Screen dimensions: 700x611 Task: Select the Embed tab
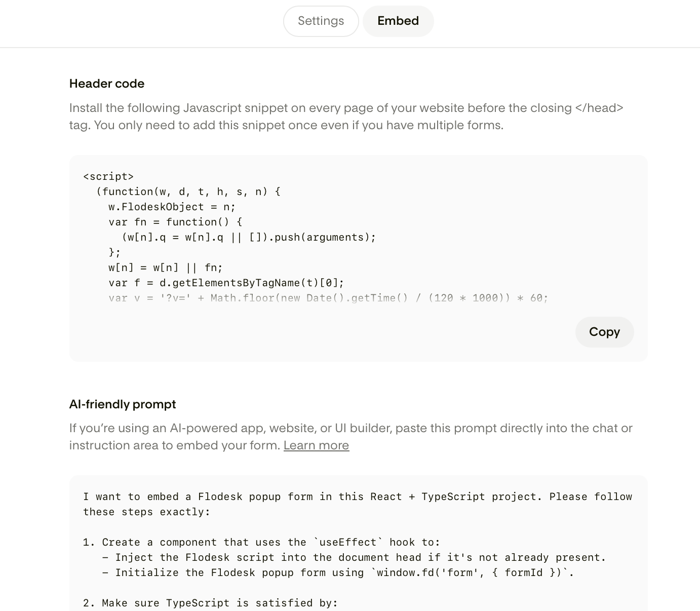[x=398, y=21]
